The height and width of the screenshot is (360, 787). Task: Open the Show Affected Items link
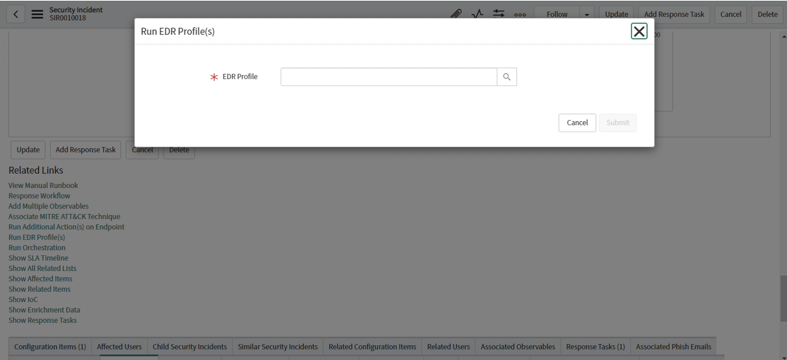click(40, 279)
